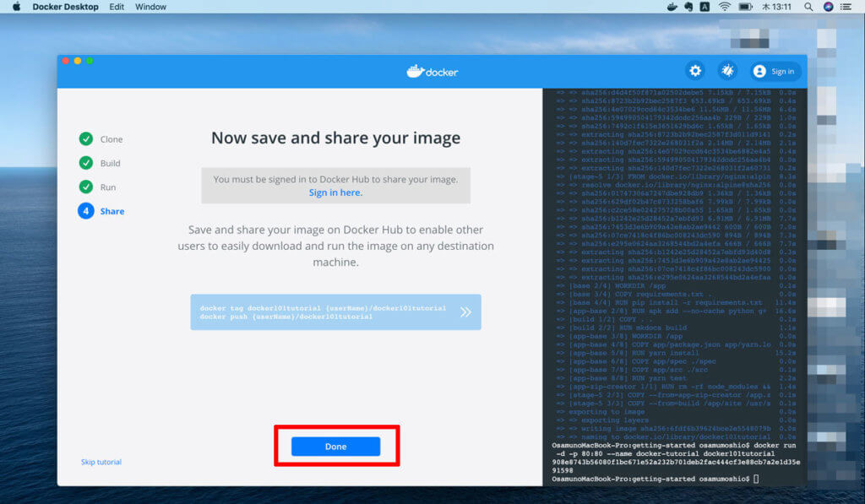The width and height of the screenshot is (865, 504).
Task: Open Spotlight search magnifier icon
Action: click(x=808, y=7)
